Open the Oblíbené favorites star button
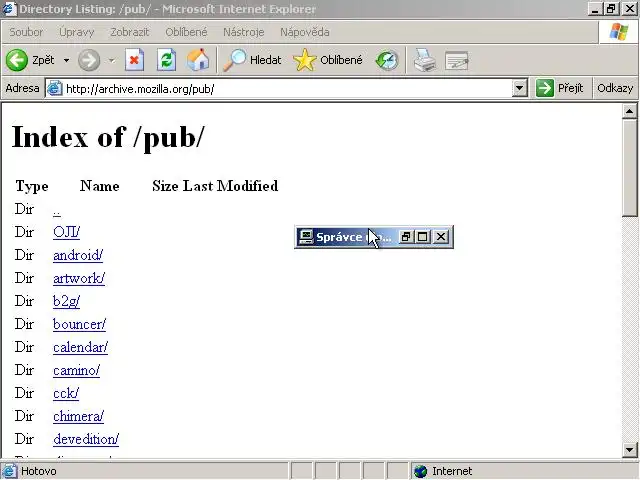Viewport: 640px width, 480px height. click(x=327, y=60)
